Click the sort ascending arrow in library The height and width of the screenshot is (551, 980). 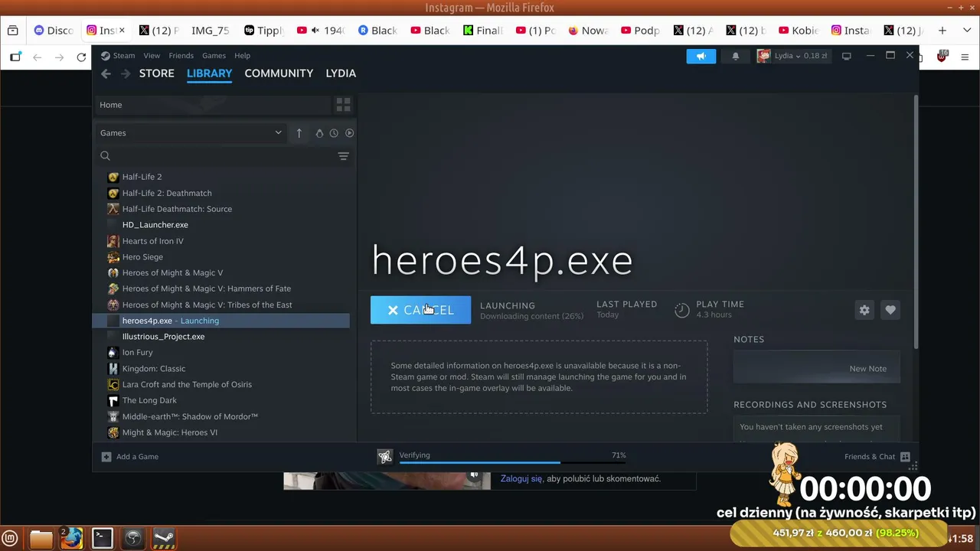point(299,133)
